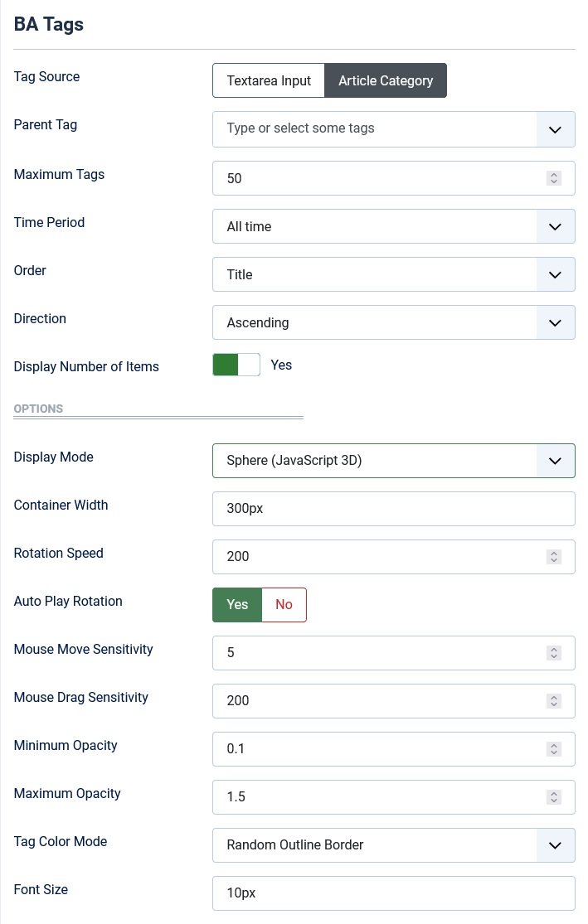Viewport: 588px width, 924px height.
Task: Click the Container Width input field
Action: (393, 509)
